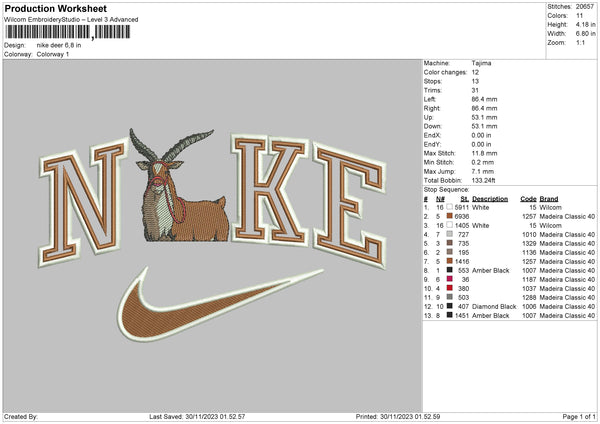
Task: Click the barcode under the worksheet title
Action: click(x=68, y=32)
